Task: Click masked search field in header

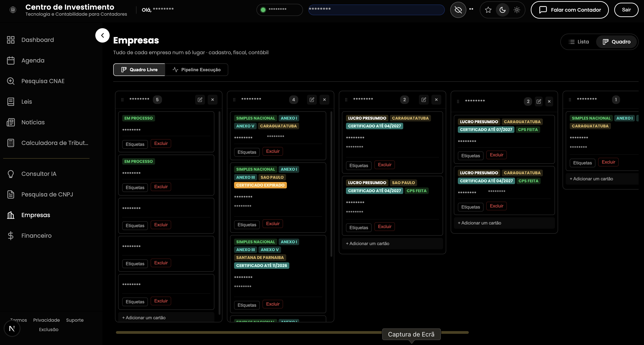Action: click(x=376, y=10)
